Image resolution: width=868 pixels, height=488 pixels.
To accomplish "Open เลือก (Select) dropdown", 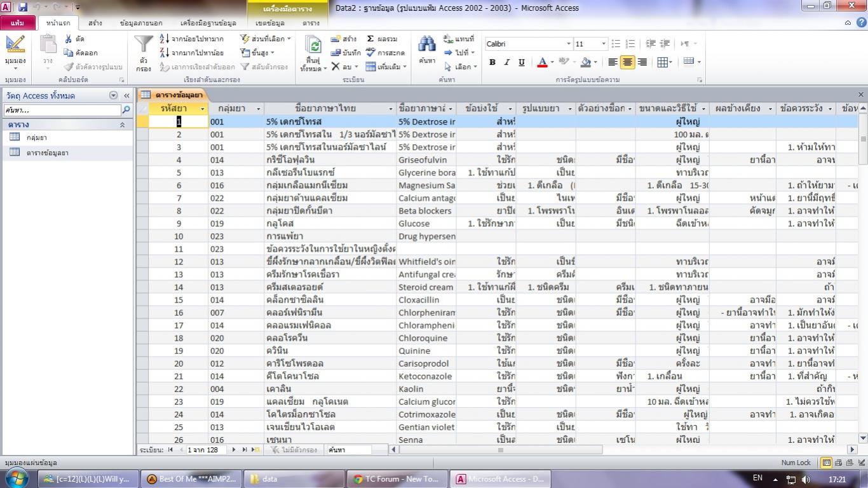I will tap(460, 67).
